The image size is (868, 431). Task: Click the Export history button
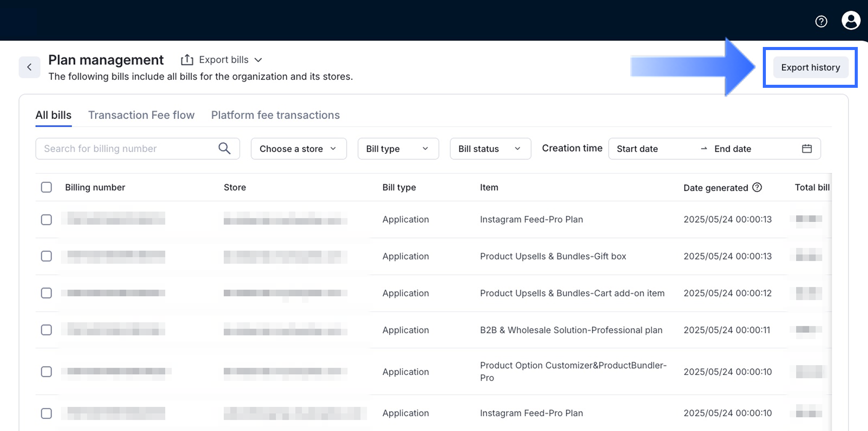[810, 67]
